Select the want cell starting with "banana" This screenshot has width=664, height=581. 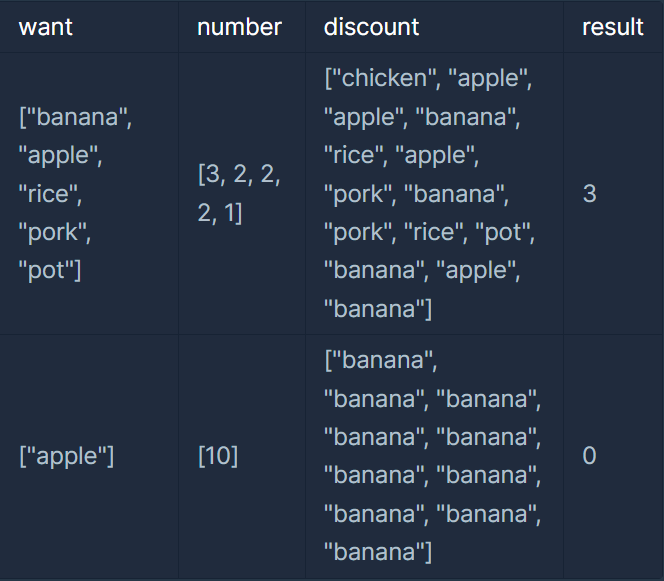tap(89, 194)
